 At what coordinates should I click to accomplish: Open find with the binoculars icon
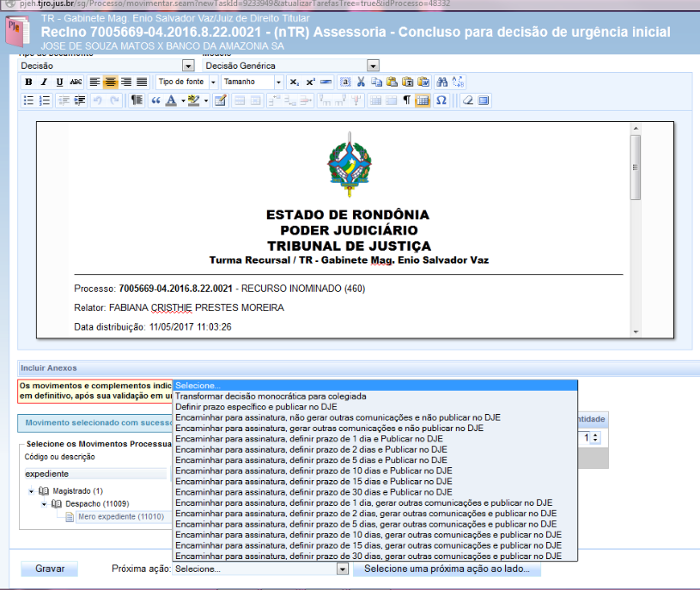coord(442,82)
